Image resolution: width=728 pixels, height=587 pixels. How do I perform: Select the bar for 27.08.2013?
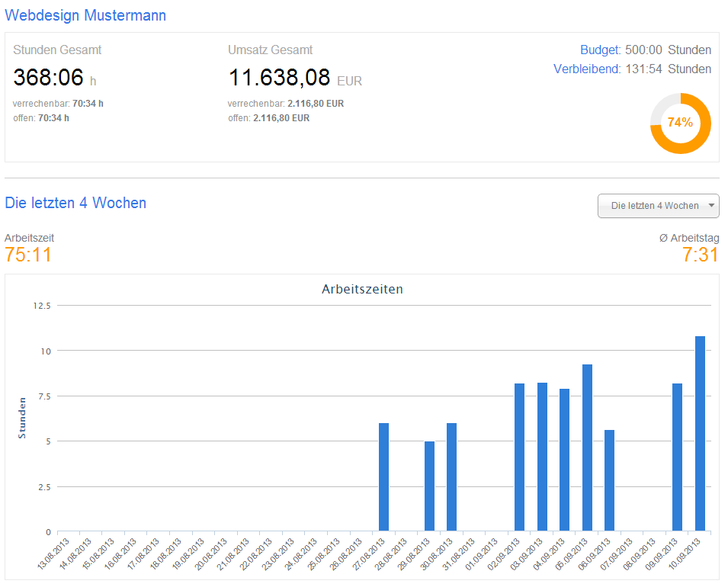(x=384, y=477)
